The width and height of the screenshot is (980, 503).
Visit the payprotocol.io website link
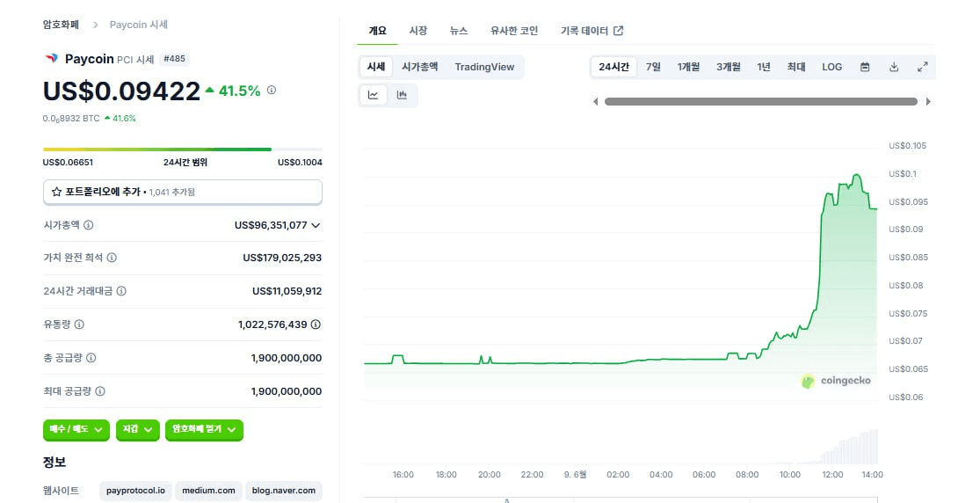click(135, 491)
